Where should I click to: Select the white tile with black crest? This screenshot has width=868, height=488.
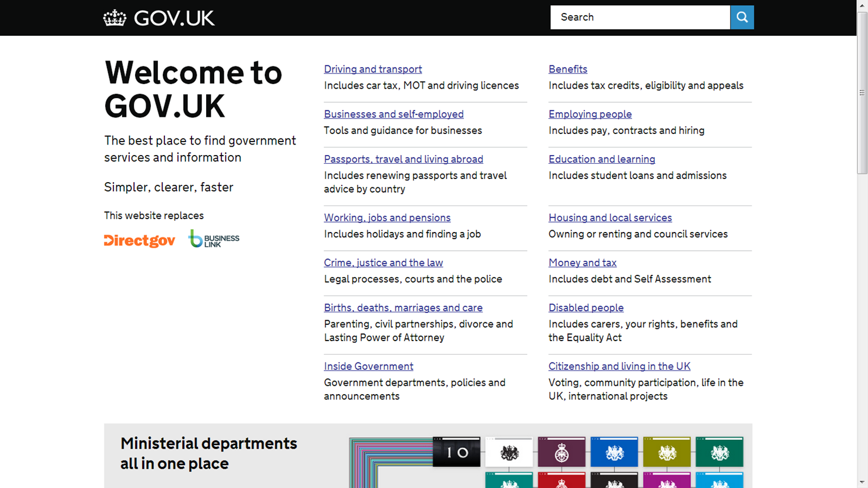tap(509, 452)
